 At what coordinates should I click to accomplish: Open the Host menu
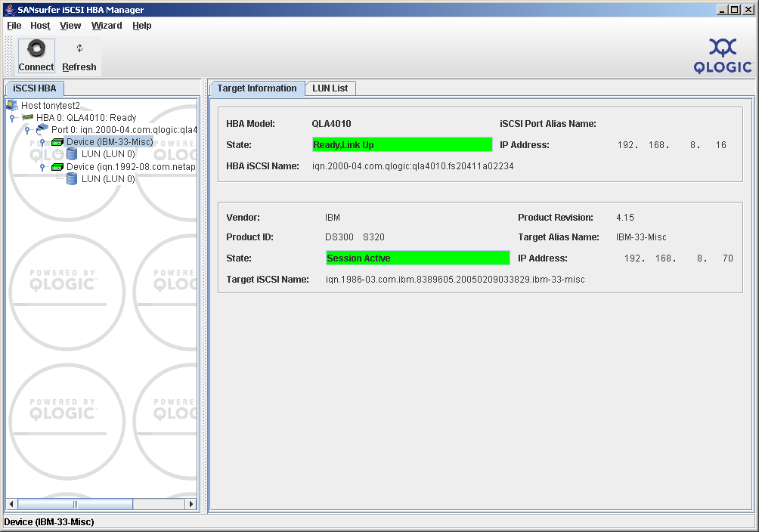[x=40, y=26]
